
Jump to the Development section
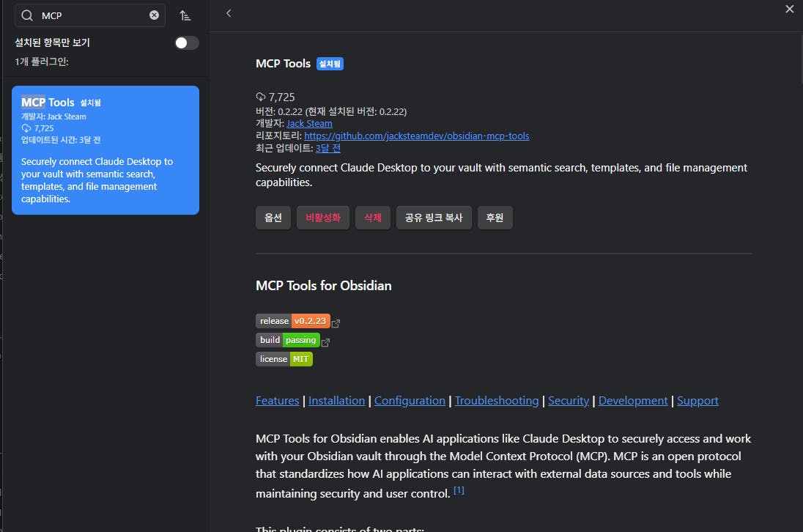pyautogui.click(x=633, y=400)
